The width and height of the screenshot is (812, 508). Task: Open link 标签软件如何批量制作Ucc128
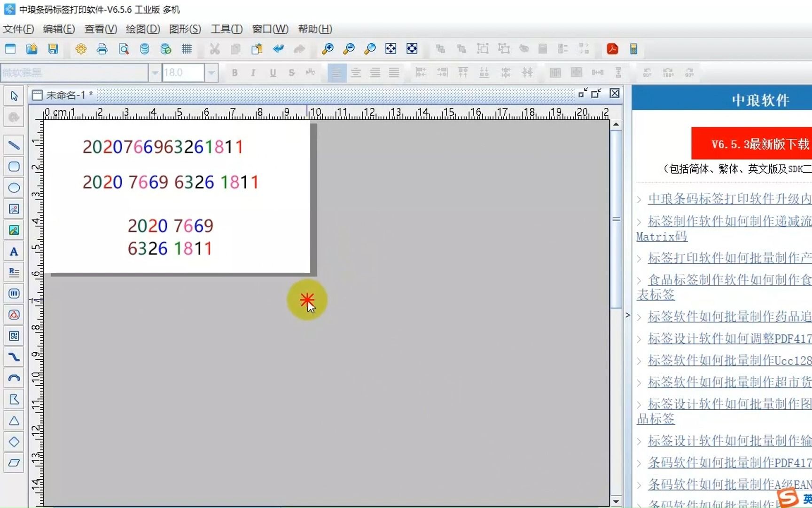pyautogui.click(x=730, y=360)
